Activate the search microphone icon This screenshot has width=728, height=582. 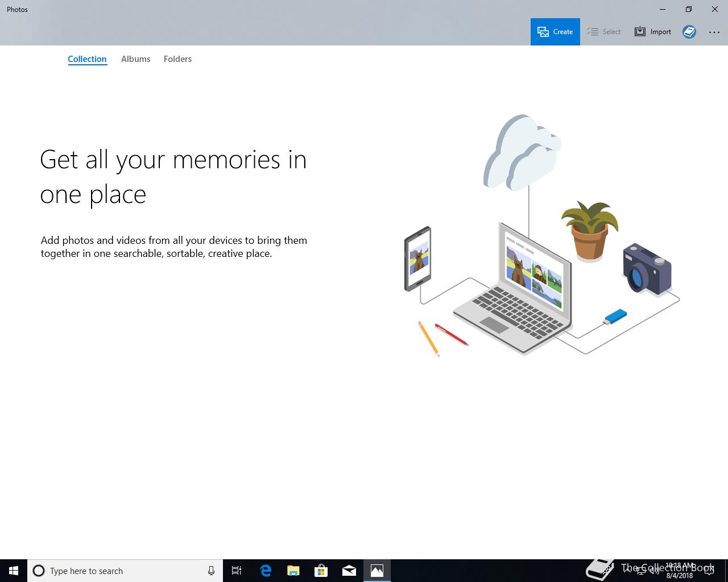point(211,571)
